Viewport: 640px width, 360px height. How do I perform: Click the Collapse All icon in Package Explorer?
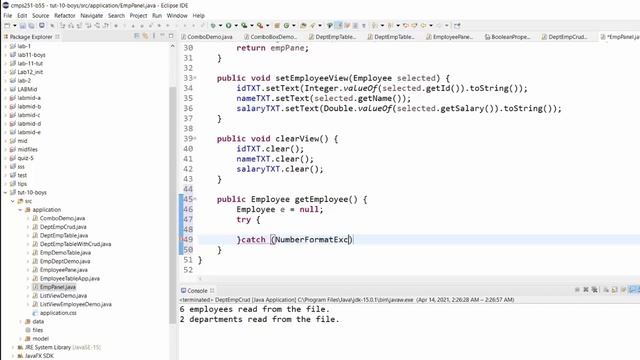(137, 36)
